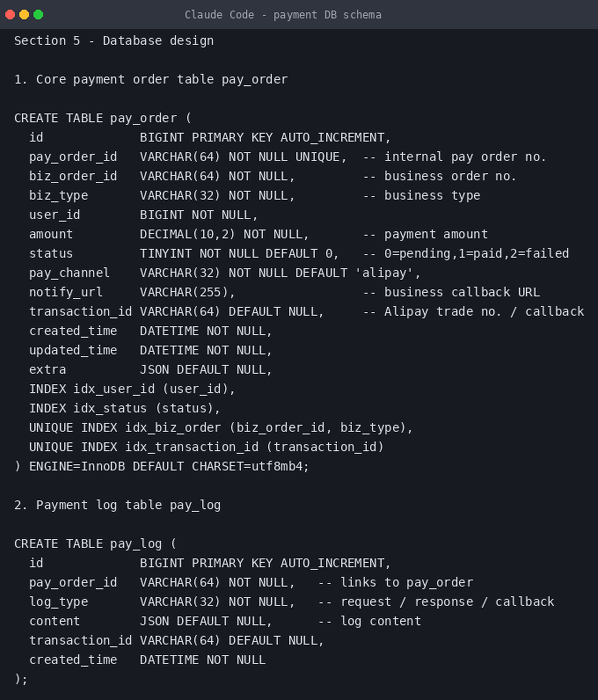Click the 'CREATE TABLE pay_order (' line
This screenshot has width=598, height=700.
pos(103,118)
